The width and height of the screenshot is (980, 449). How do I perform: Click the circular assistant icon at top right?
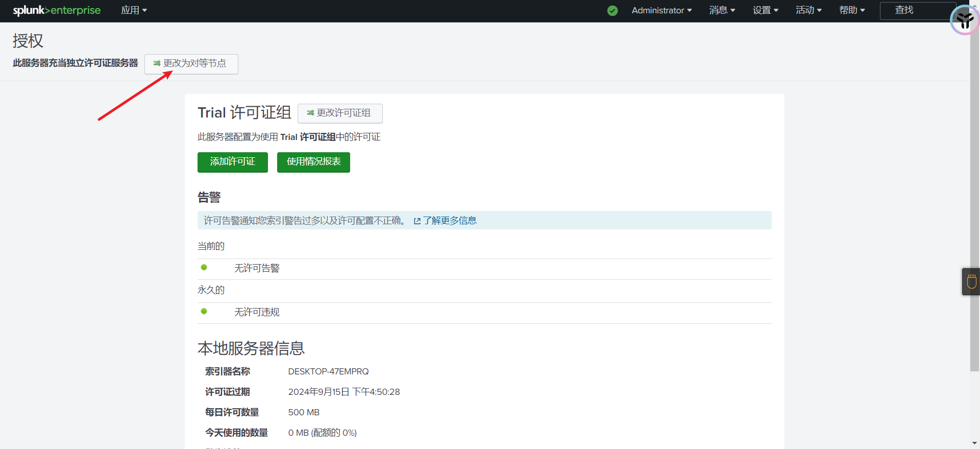[x=964, y=20]
